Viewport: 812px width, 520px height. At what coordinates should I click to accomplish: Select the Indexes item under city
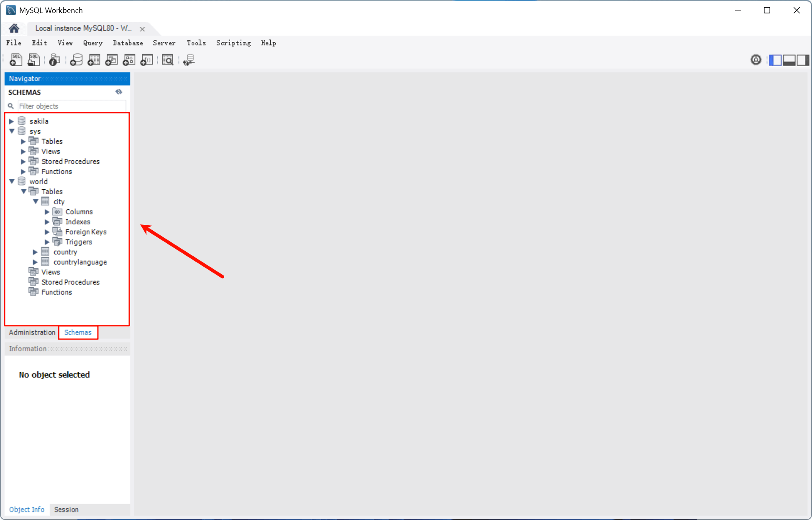pyautogui.click(x=78, y=221)
